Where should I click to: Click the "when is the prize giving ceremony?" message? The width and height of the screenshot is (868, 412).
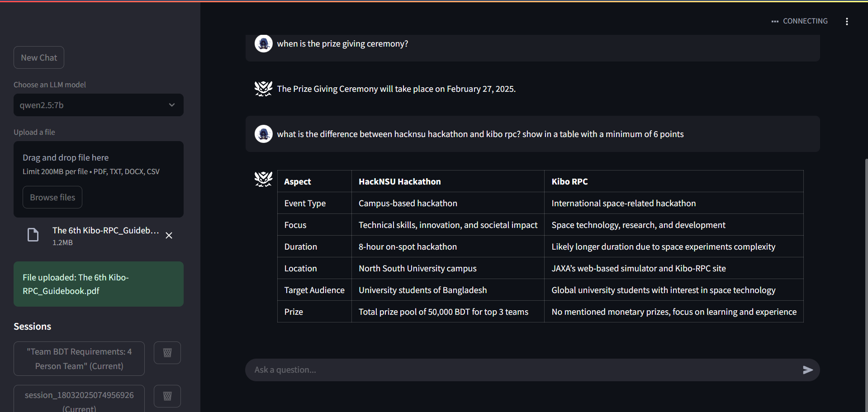[x=342, y=43]
